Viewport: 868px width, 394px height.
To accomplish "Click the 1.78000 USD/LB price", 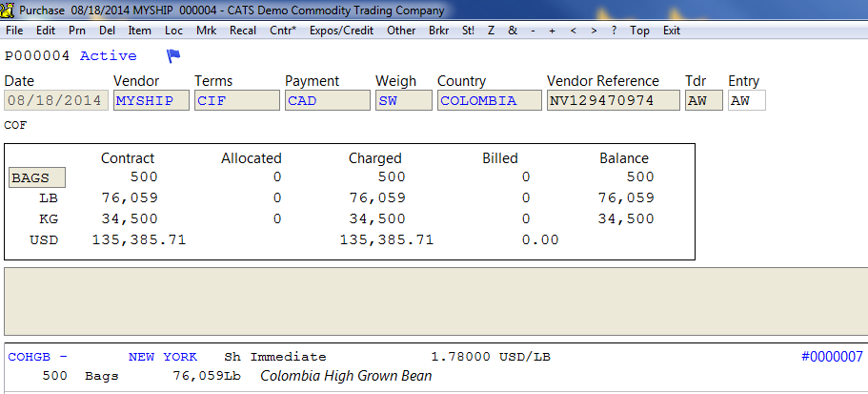I will (491, 357).
